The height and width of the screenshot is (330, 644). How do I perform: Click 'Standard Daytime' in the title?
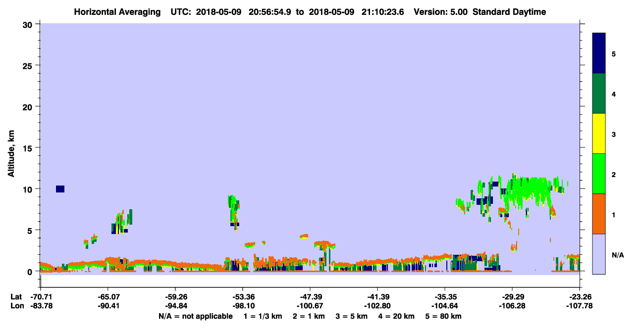[509, 12]
